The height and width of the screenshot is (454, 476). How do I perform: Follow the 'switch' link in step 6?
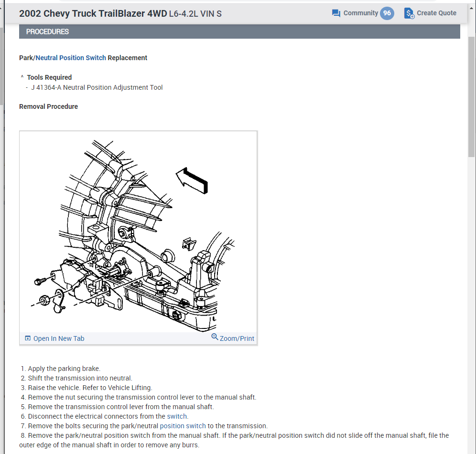tap(177, 416)
